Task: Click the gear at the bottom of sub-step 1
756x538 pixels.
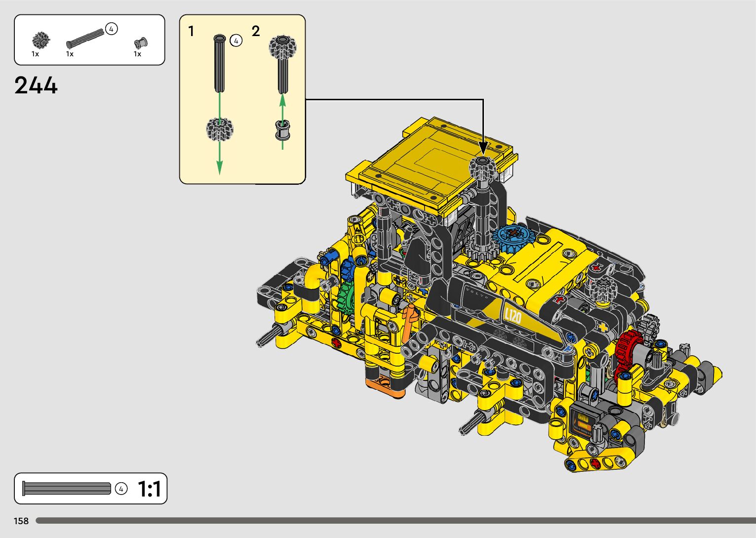Action: (x=219, y=129)
